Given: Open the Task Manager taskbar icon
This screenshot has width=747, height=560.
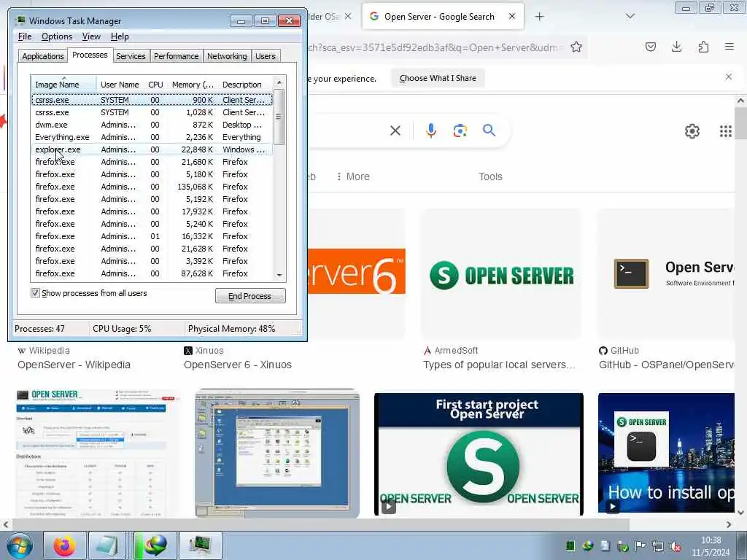Looking at the screenshot, I should (x=200, y=545).
